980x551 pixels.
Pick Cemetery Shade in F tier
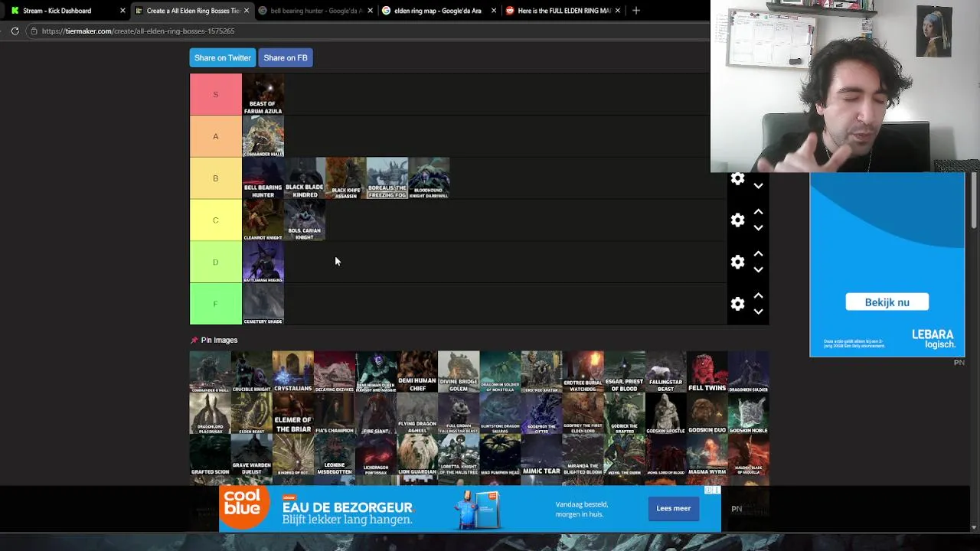pos(263,304)
